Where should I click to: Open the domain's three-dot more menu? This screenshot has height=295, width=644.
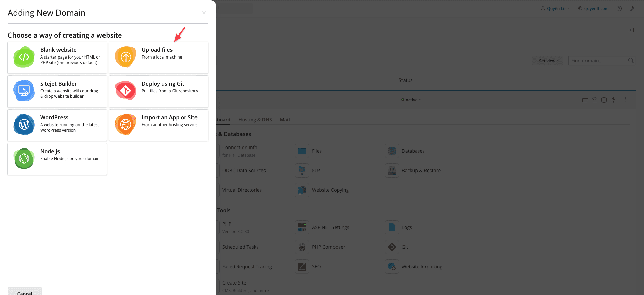[x=626, y=100]
